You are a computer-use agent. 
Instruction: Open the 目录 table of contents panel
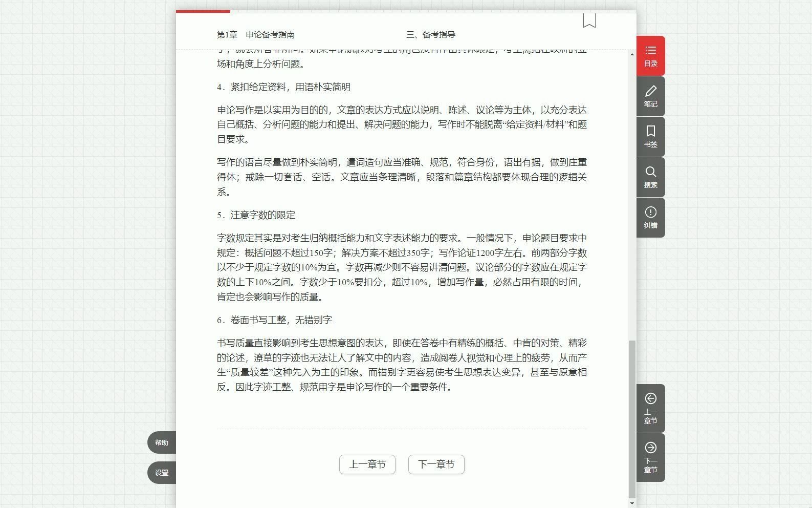click(650, 56)
